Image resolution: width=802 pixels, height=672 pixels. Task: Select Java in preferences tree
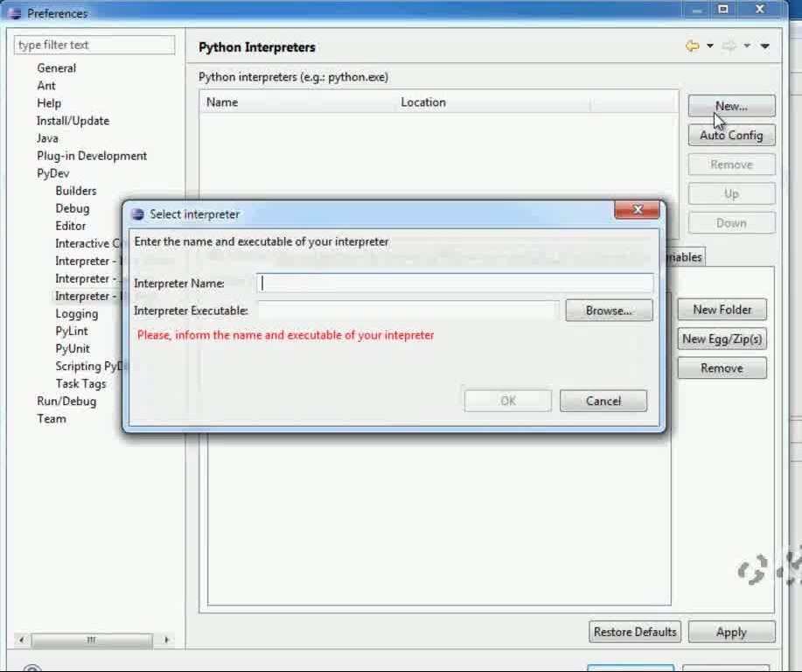pyautogui.click(x=47, y=138)
